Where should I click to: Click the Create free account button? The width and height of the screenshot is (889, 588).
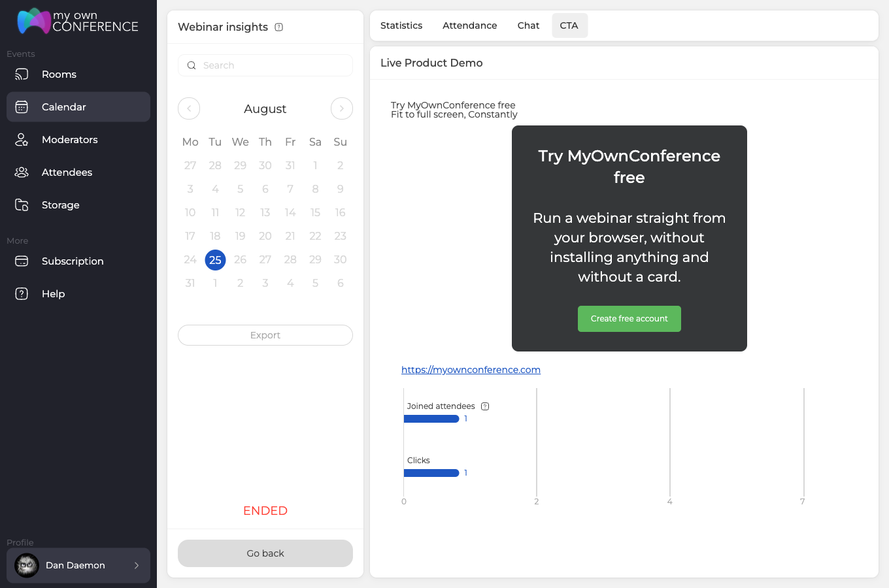(x=629, y=319)
